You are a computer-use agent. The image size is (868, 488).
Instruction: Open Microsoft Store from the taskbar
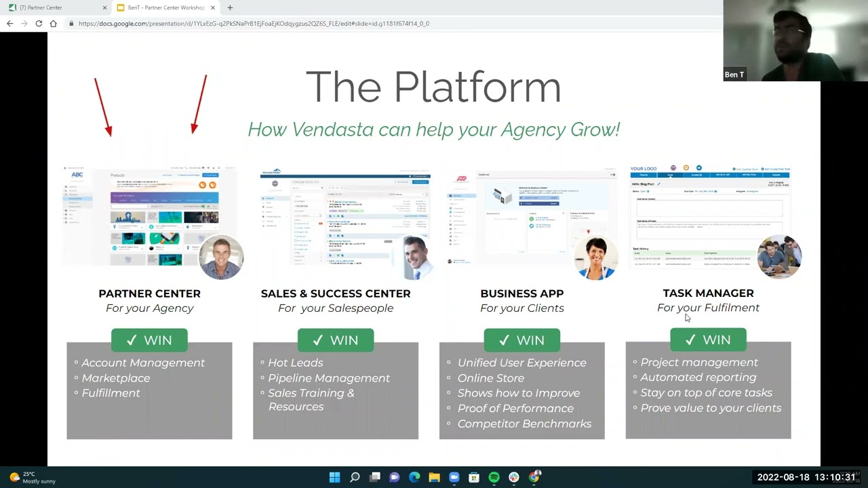click(x=474, y=477)
